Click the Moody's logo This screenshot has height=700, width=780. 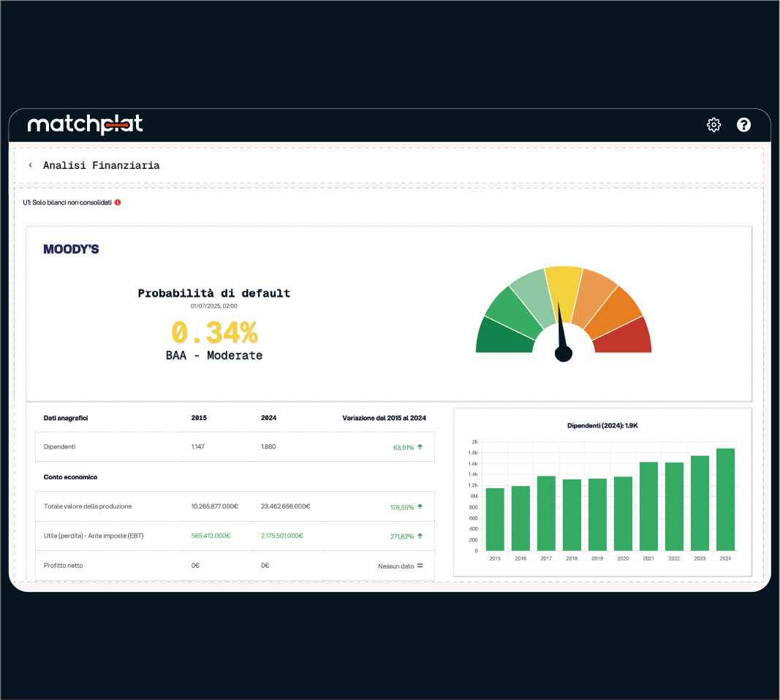click(x=71, y=249)
